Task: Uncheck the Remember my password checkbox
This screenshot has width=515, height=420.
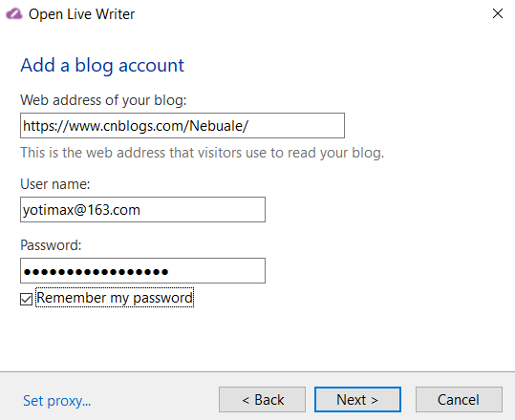Action: point(27,299)
